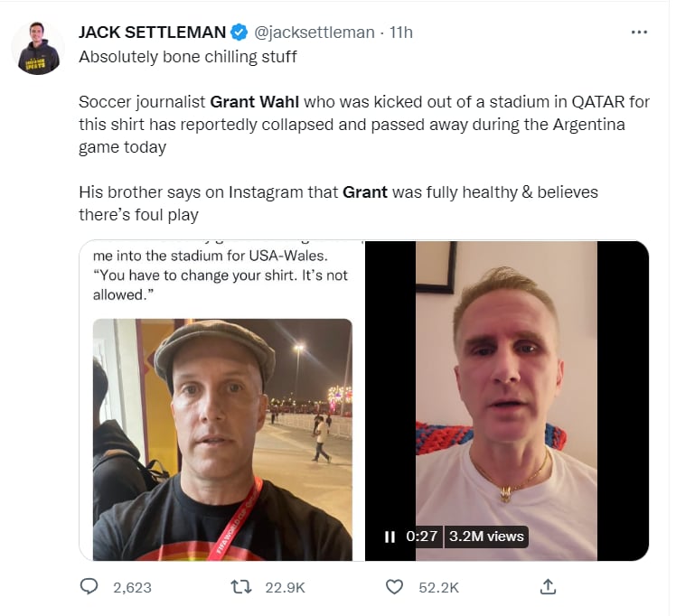676x616 pixels.
Task: View the 2,623 replies count
Action: coord(132,588)
